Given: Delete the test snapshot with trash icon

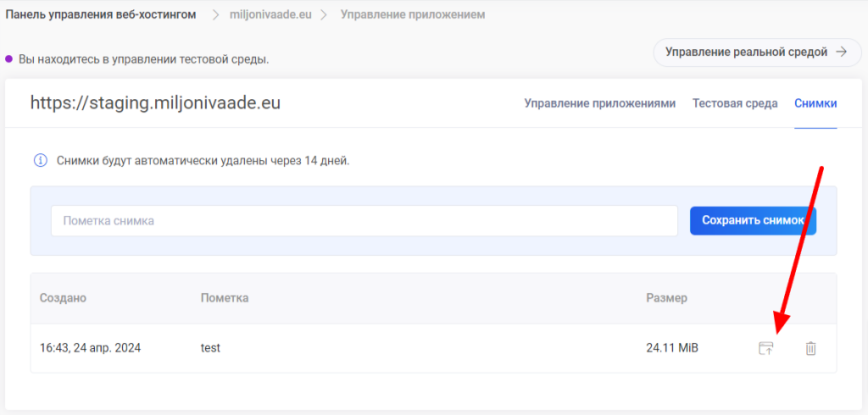Looking at the screenshot, I should click(x=810, y=348).
